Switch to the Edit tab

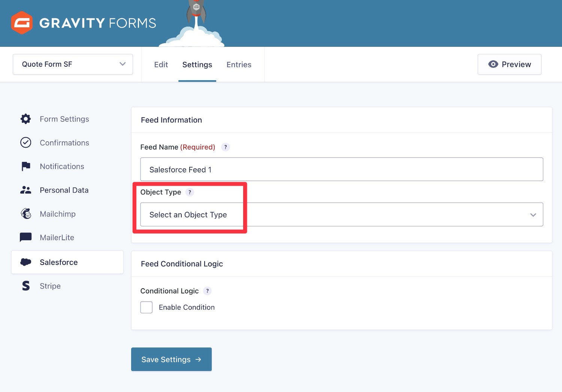point(161,64)
